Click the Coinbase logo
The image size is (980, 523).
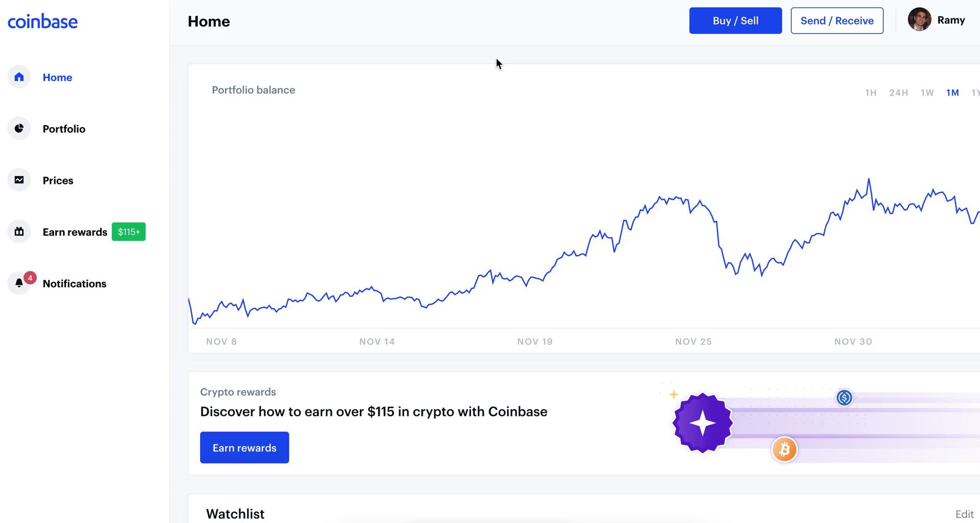[42, 20]
